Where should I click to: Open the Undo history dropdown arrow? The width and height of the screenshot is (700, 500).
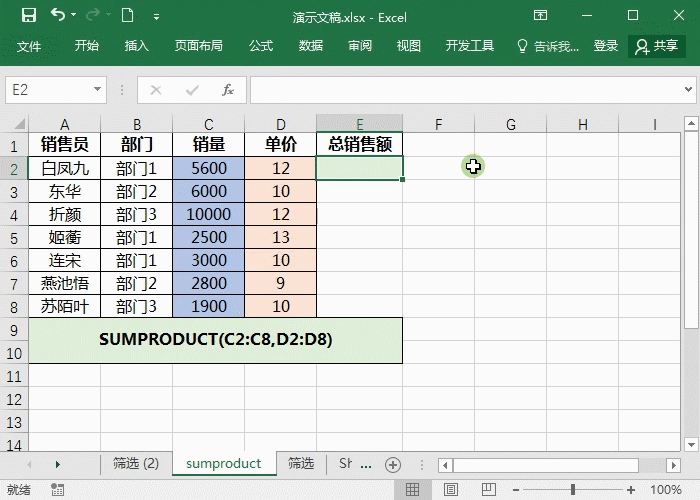click(75, 16)
